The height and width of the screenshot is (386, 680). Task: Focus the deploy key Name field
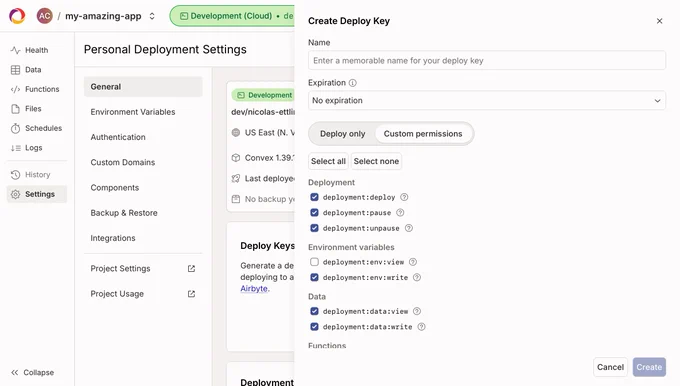click(x=487, y=61)
